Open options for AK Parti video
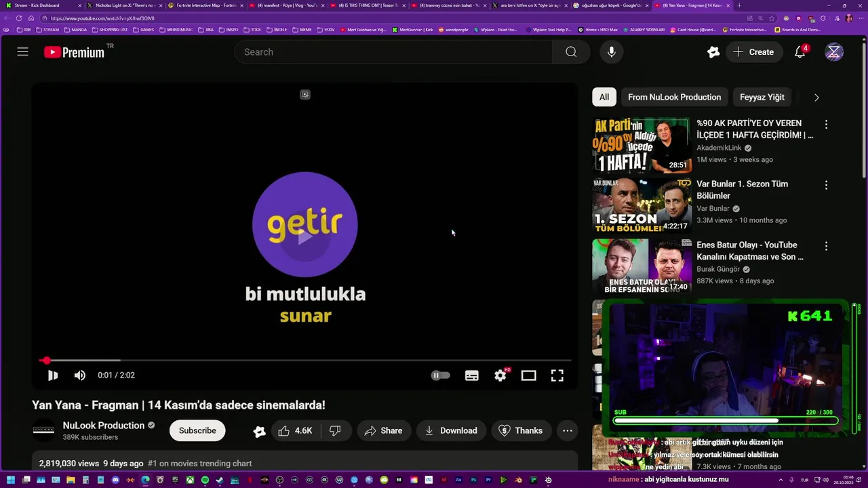 coord(826,125)
